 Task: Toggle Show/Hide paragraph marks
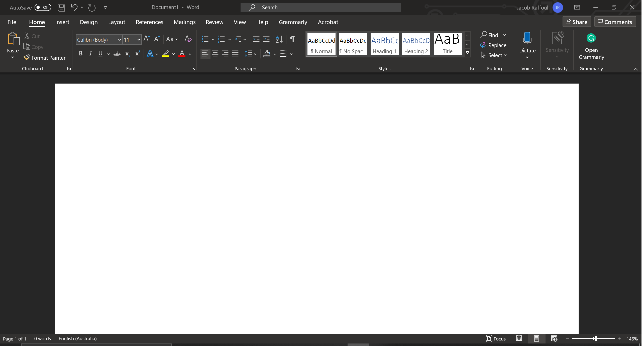(x=292, y=39)
